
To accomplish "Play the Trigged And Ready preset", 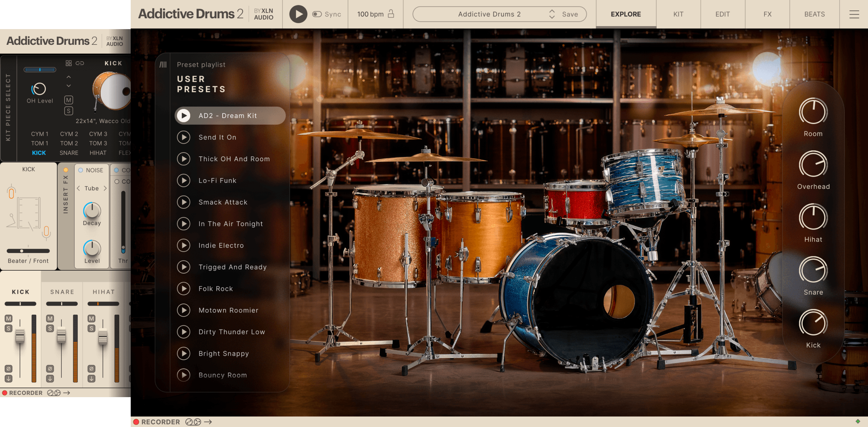I will pos(183,267).
